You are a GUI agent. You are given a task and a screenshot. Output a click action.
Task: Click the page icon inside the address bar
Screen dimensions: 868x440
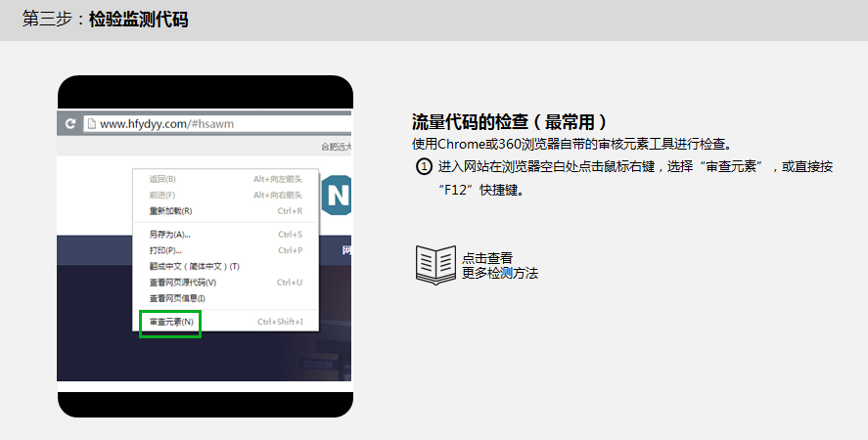91,124
